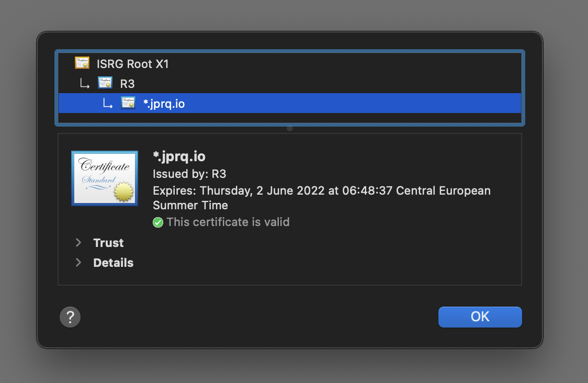Click the ISRG Root X1 certificate icon
Image resolution: width=588 pixels, height=383 pixels.
pyautogui.click(x=82, y=63)
